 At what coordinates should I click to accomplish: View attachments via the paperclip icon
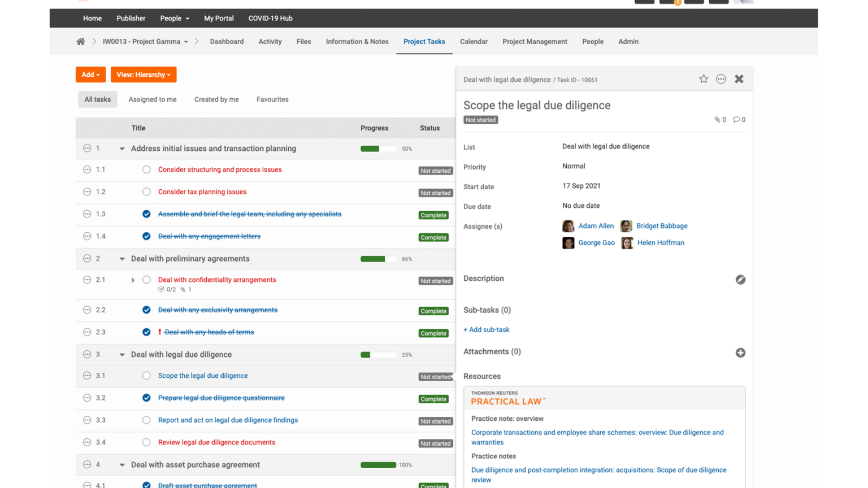(718, 119)
